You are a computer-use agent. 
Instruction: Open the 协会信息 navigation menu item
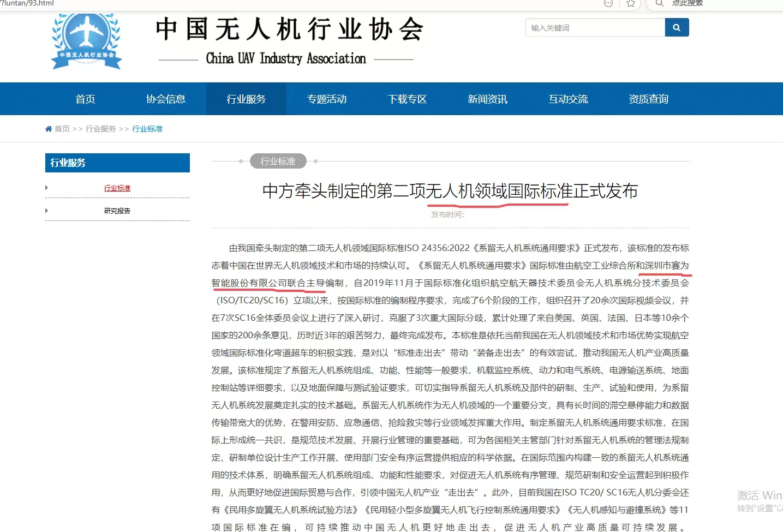166,99
